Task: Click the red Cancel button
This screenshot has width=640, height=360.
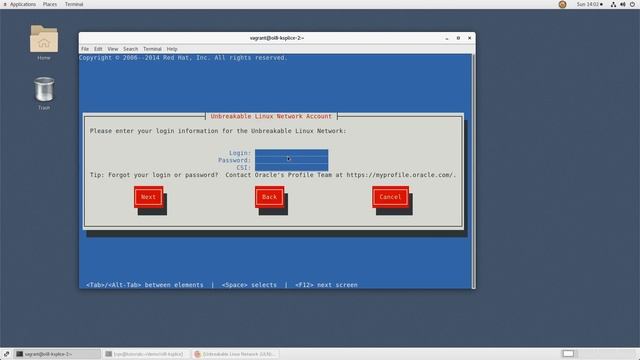Action: point(390,197)
